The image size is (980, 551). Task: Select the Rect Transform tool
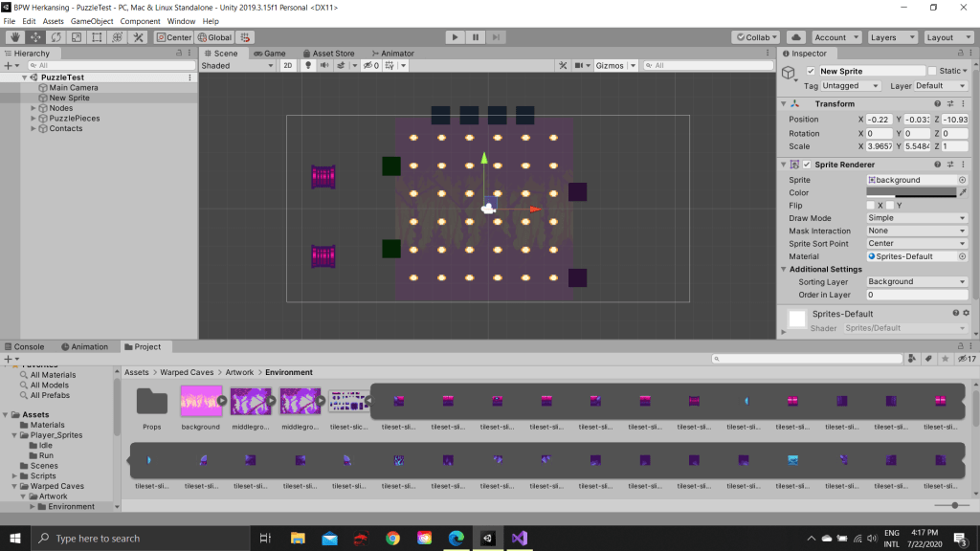pyautogui.click(x=98, y=37)
